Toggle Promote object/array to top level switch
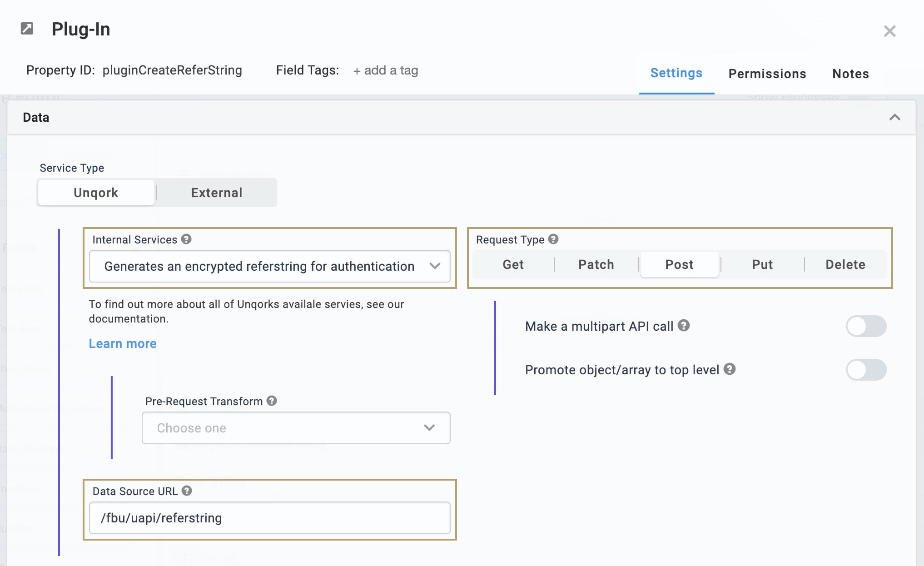The width and height of the screenshot is (924, 566). pos(866,370)
